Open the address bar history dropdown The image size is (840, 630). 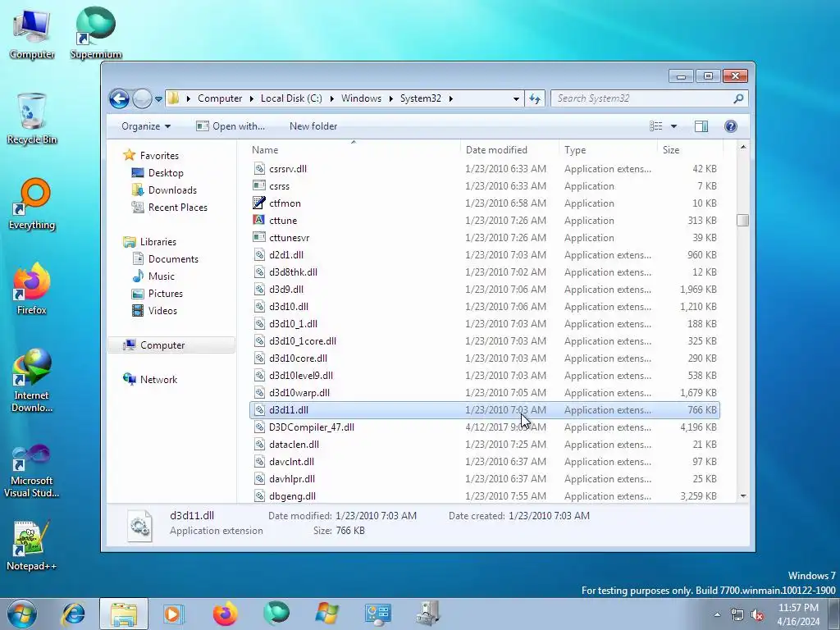tap(516, 98)
